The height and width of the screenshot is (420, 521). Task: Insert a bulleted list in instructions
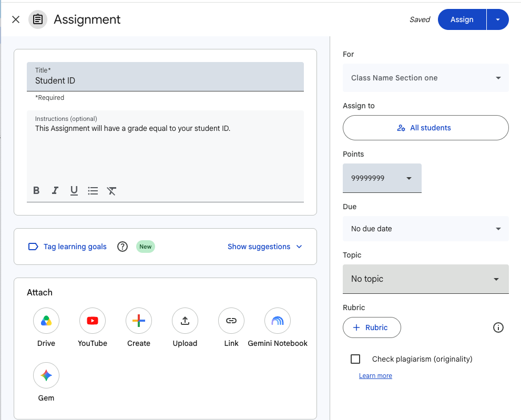coord(93,190)
